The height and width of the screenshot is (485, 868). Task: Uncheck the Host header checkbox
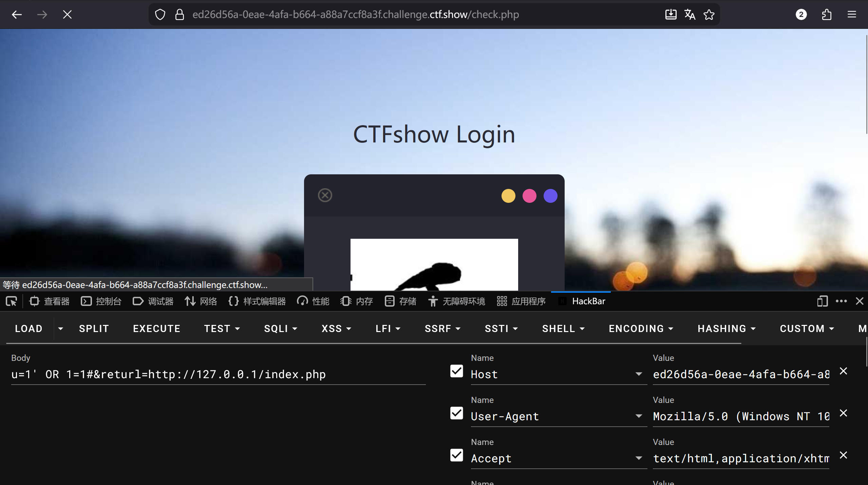click(x=456, y=371)
